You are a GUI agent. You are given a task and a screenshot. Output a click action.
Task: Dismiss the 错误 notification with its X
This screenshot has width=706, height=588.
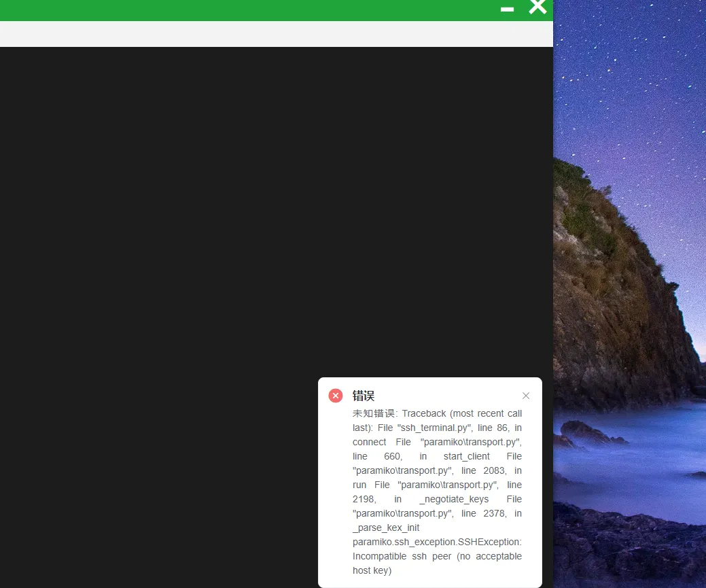click(526, 396)
